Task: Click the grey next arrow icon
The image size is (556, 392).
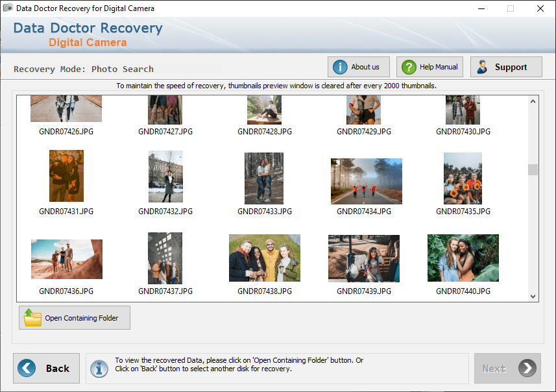Action: (527, 368)
